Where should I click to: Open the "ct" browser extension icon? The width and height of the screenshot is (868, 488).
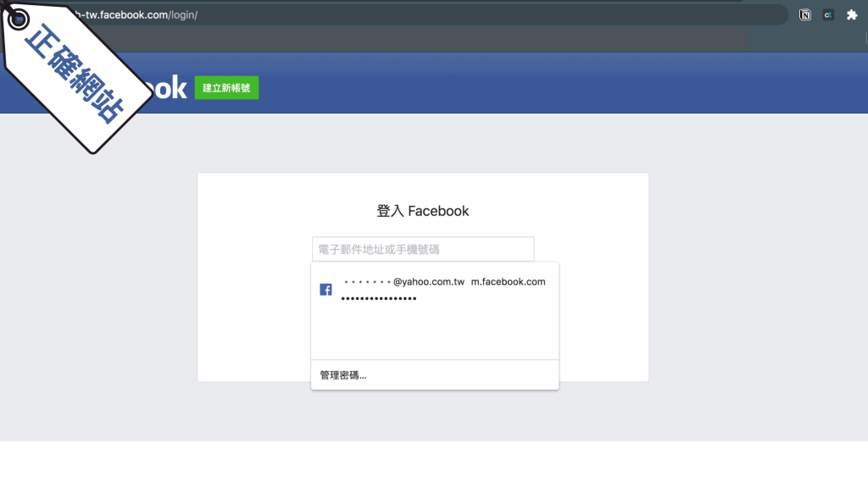(828, 15)
